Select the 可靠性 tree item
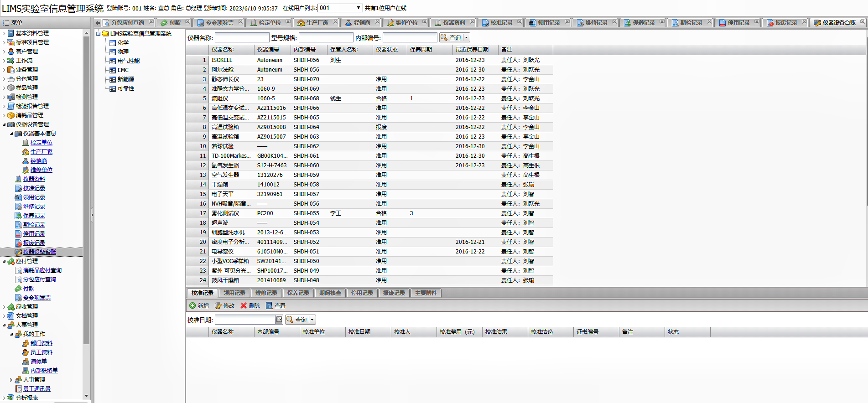 [x=126, y=88]
